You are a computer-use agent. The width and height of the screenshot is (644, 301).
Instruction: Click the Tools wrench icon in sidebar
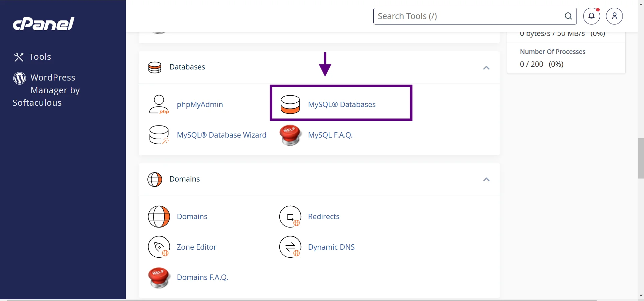[x=19, y=57]
